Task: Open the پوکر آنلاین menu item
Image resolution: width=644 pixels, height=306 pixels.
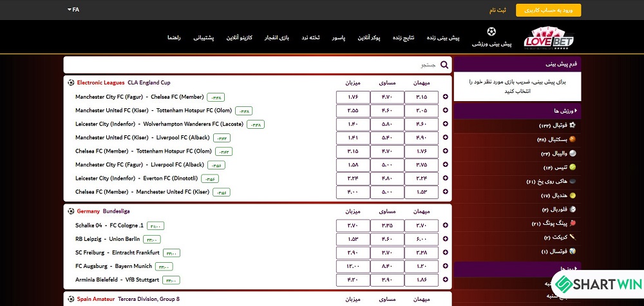Action: point(386,38)
